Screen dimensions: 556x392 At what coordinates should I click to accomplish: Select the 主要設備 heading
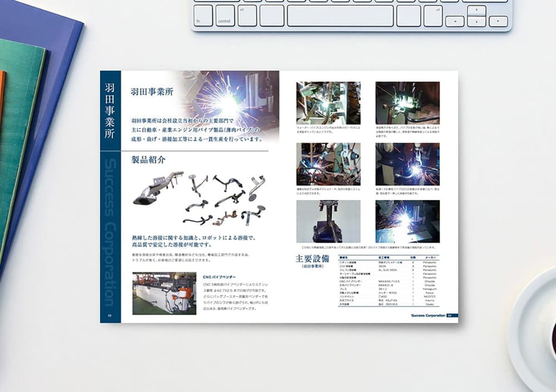(x=313, y=259)
